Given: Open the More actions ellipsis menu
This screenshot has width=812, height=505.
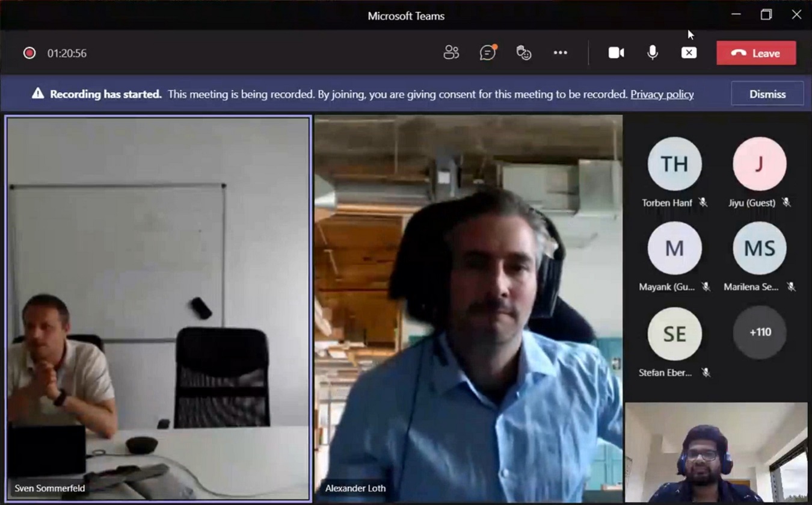Looking at the screenshot, I should (560, 53).
